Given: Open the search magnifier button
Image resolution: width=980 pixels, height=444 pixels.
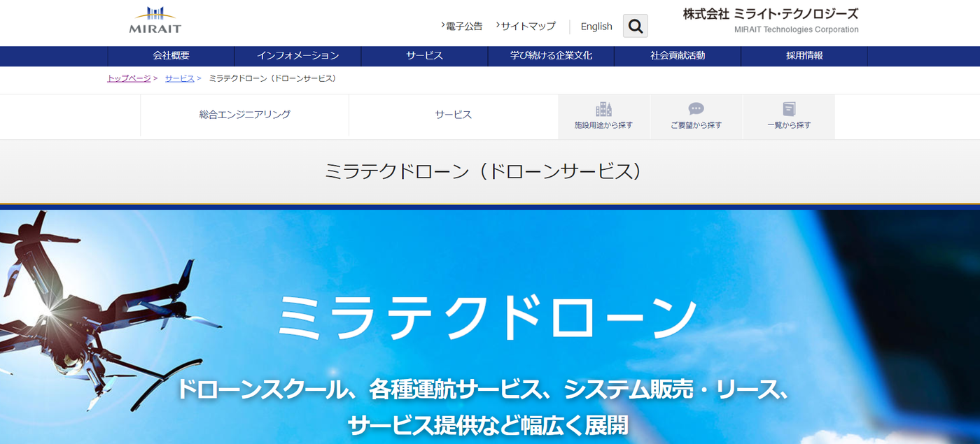Looking at the screenshot, I should (635, 26).
